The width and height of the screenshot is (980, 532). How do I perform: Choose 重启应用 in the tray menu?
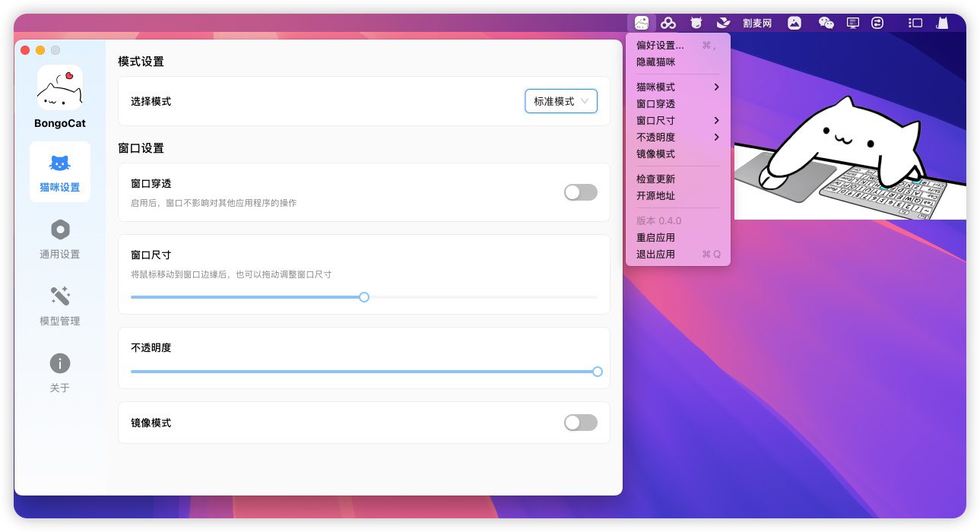coord(678,238)
